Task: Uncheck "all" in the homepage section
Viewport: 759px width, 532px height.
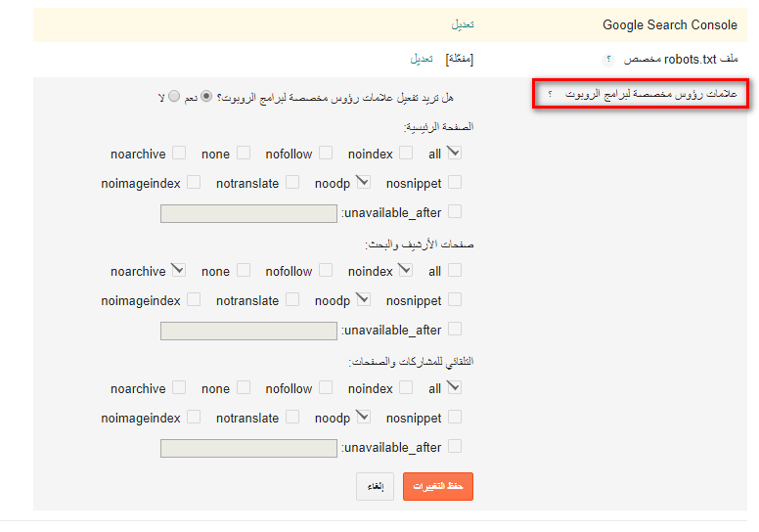Action: tap(454, 154)
